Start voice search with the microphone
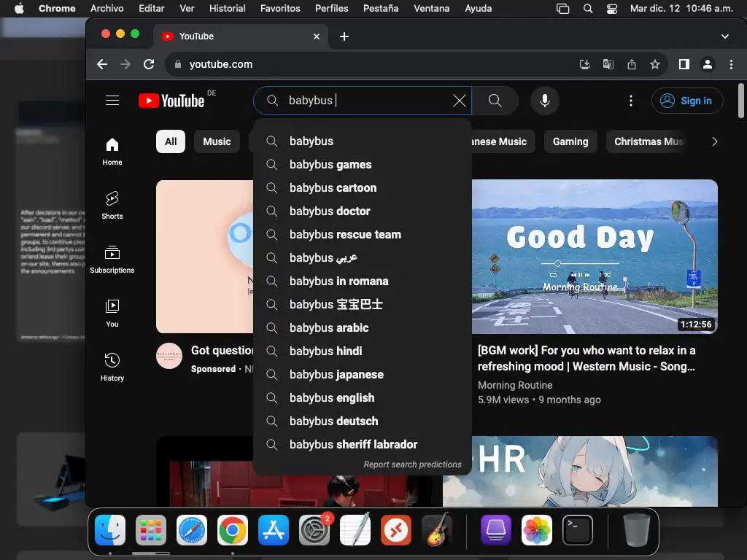 pos(544,101)
